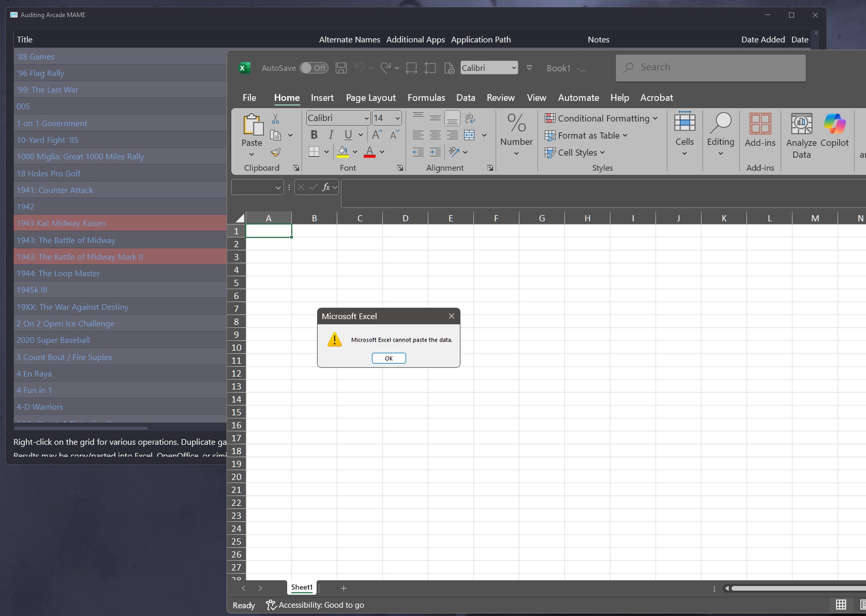The height and width of the screenshot is (616, 866).
Task: Expand the Paste options arrow
Action: (x=251, y=154)
